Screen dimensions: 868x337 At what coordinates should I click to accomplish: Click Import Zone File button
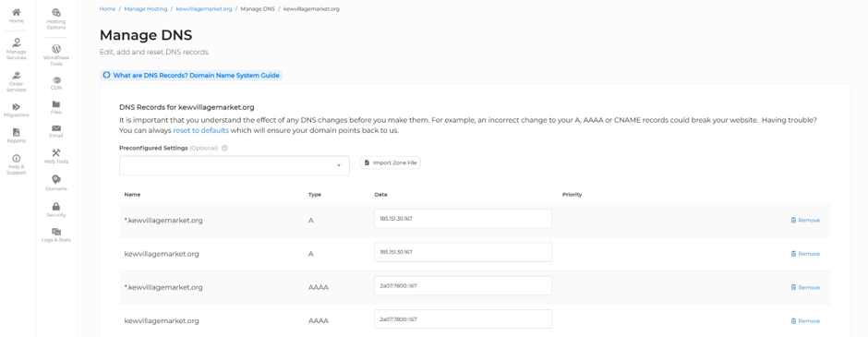pos(391,162)
